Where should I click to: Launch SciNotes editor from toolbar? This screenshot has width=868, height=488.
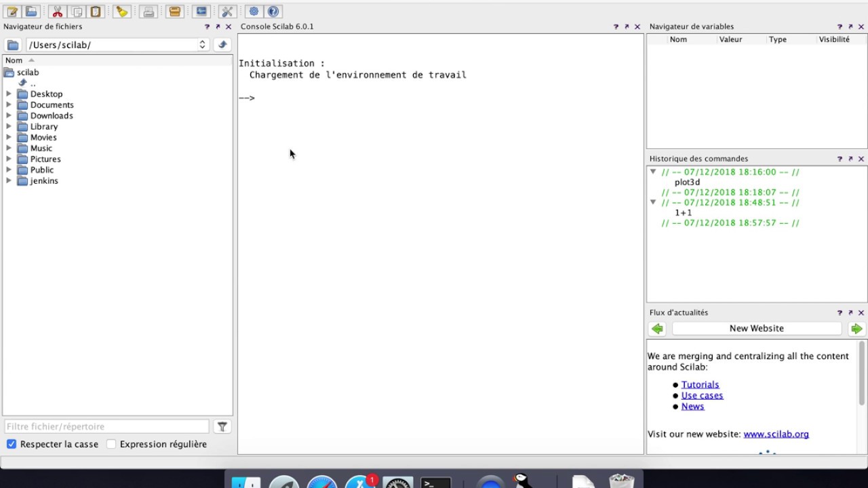[x=12, y=12]
